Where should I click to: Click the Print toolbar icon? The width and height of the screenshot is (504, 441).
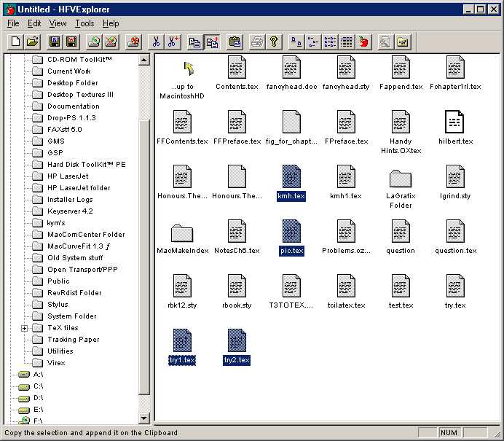click(x=257, y=42)
